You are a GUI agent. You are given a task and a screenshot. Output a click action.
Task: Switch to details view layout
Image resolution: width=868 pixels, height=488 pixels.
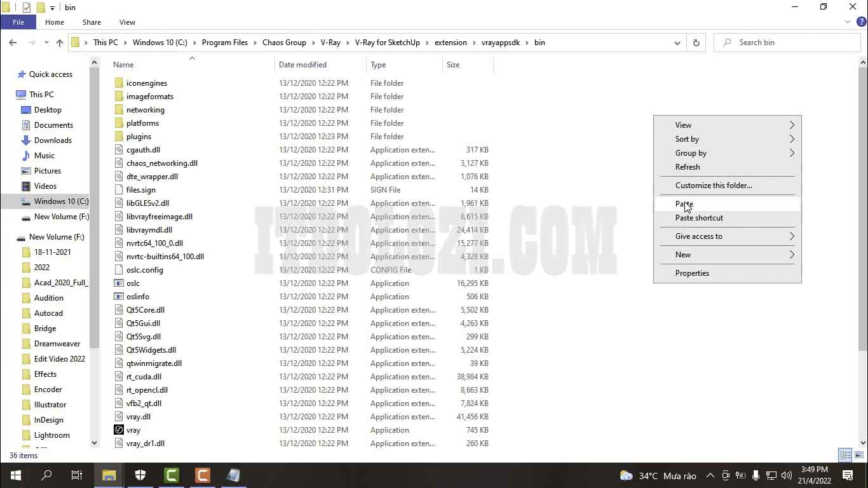(x=845, y=455)
